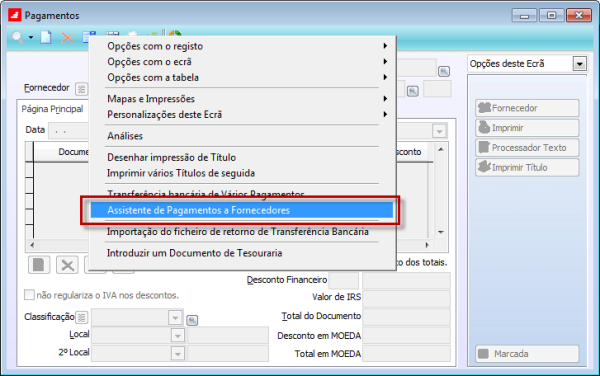
Task: Click the Imprimir side panel button
Action: [527, 128]
